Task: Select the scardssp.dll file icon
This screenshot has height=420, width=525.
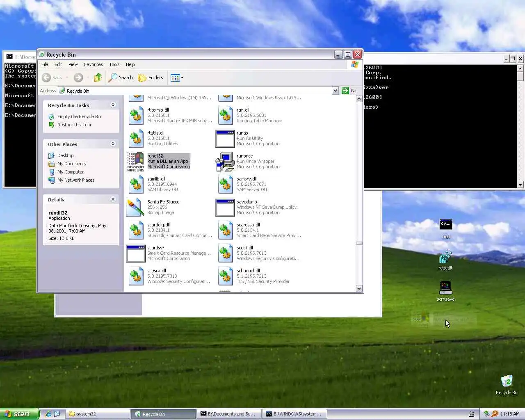Action: click(225, 231)
